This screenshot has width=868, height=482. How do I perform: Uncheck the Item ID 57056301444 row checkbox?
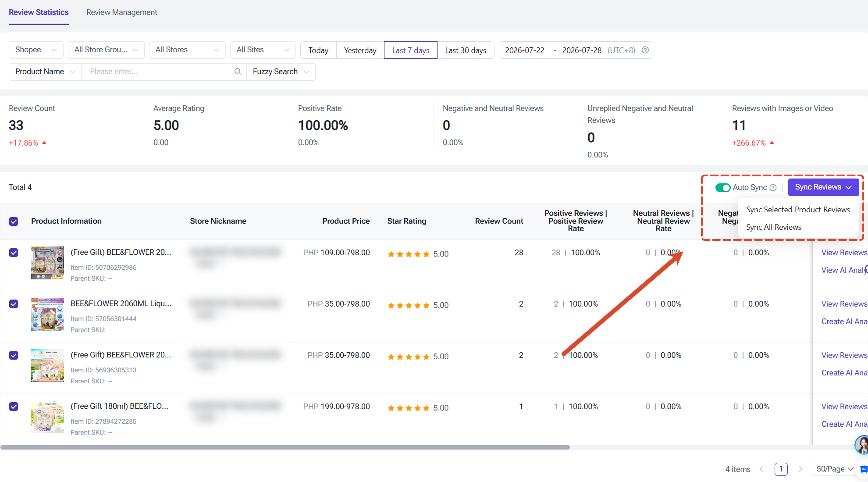tap(14, 304)
